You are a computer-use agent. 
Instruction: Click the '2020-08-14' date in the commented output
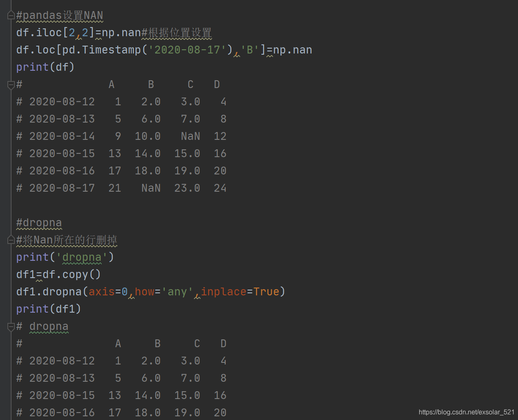click(62, 137)
